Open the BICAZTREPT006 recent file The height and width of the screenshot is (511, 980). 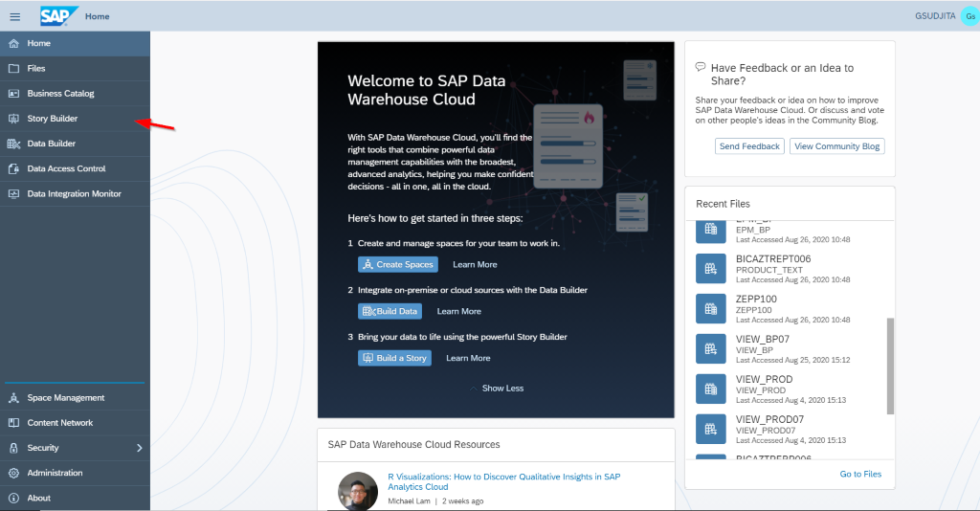tap(790, 269)
